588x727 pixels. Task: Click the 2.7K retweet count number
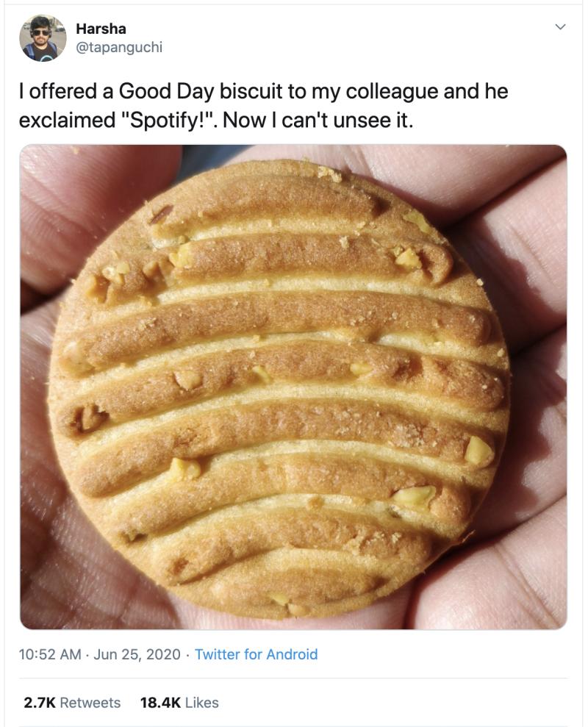[40, 703]
